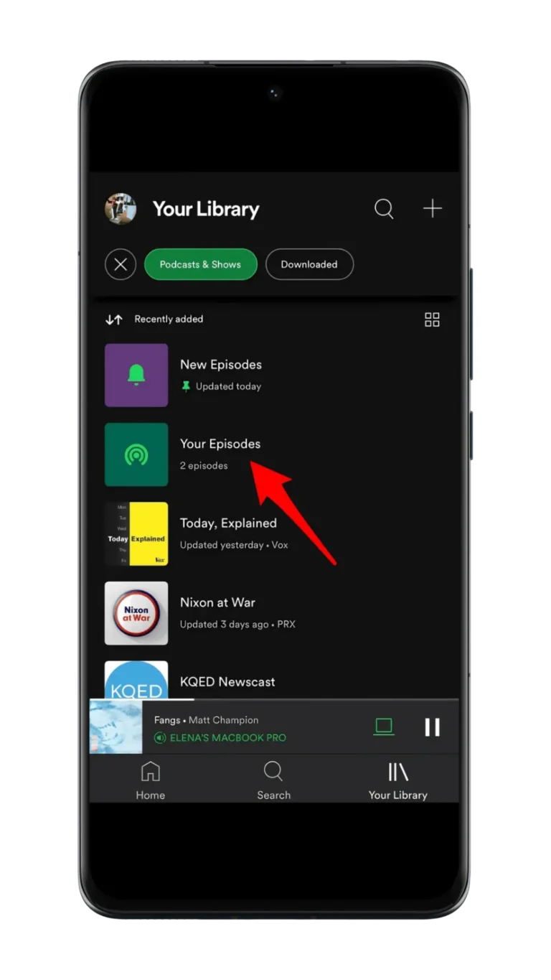Tap the green pin icon beside Updated today
The height and width of the screenshot is (980, 551).
coord(186,386)
